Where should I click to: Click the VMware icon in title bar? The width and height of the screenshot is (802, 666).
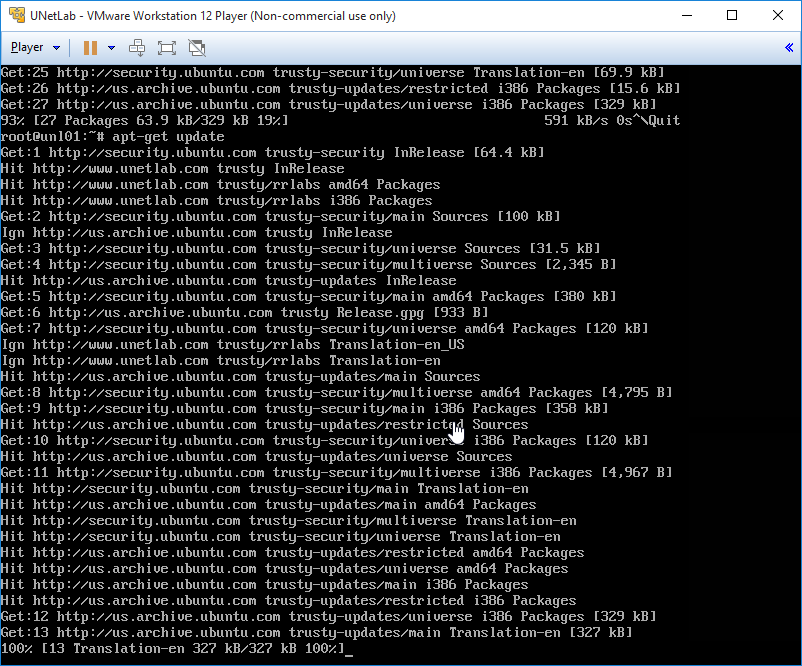point(16,15)
